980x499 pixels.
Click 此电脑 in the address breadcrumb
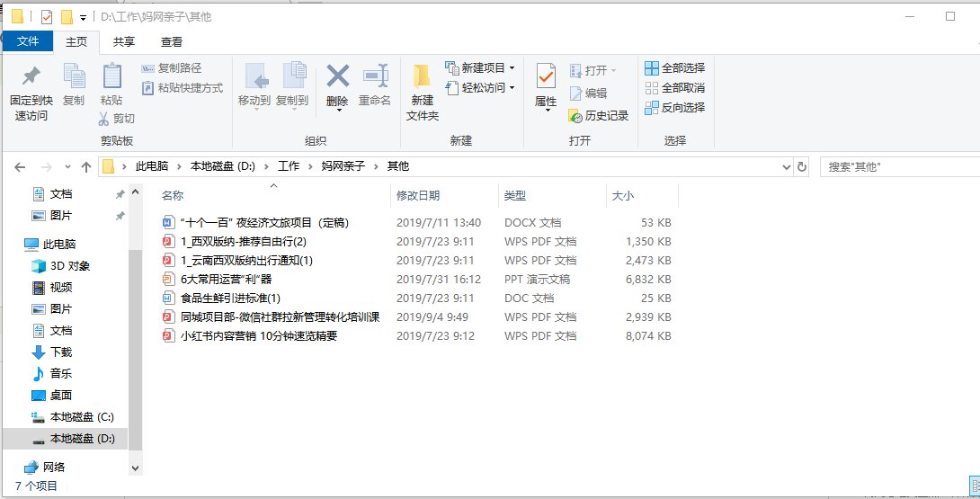(x=153, y=166)
